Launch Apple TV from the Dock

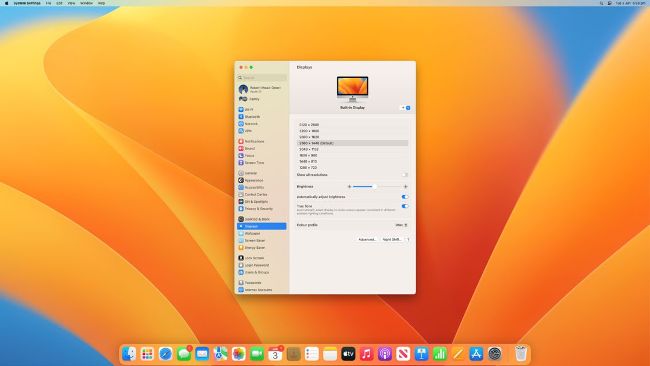(348, 354)
